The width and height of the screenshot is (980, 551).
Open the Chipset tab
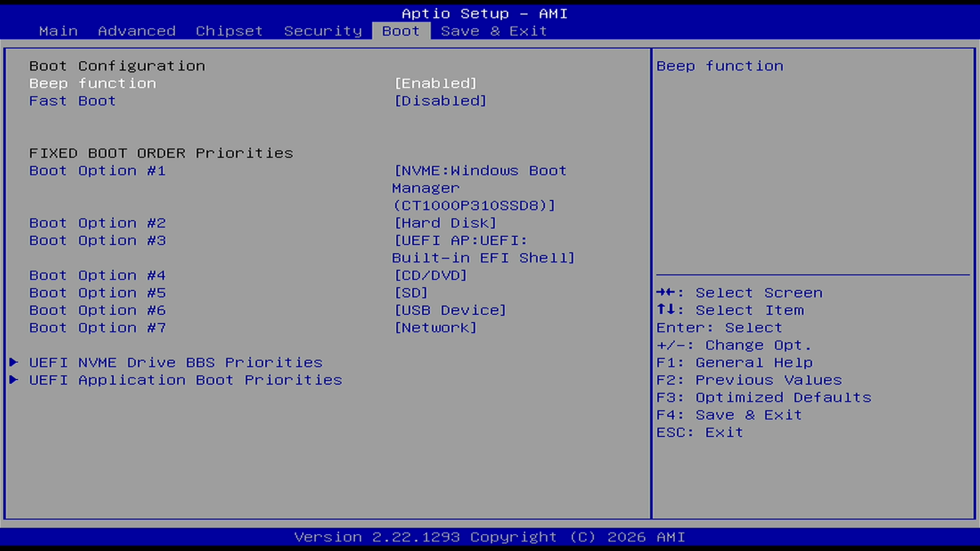[x=229, y=31]
